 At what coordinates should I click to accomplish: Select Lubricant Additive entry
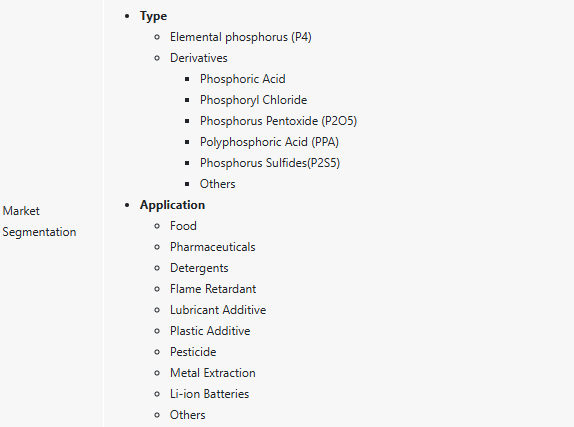pos(218,310)
